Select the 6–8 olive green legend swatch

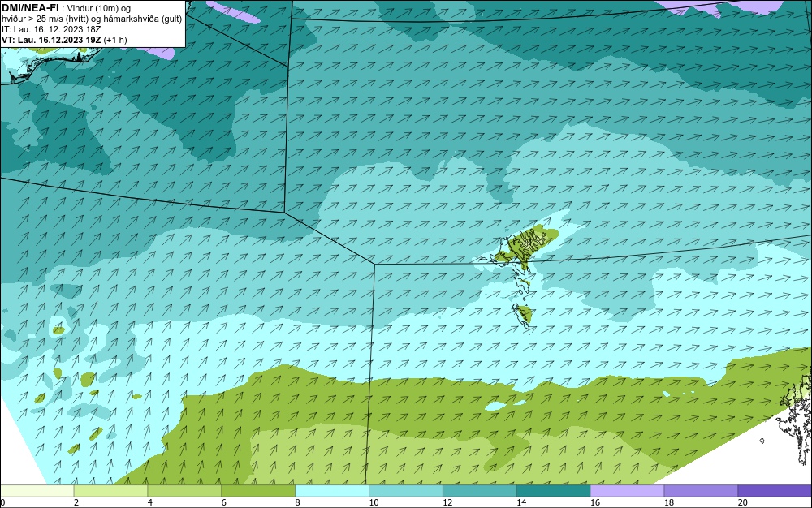click(x=258, y=491)
